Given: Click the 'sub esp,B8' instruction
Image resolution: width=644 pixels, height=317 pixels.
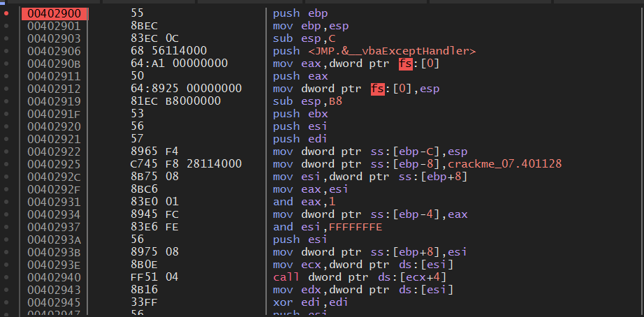Looking at the screenshot, I should [307, 101].
